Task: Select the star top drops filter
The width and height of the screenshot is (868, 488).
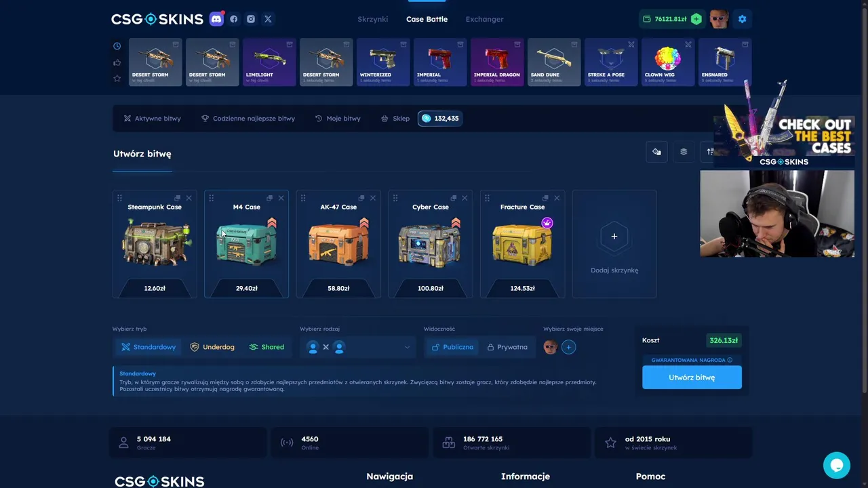Action: (x=117, y=79)
